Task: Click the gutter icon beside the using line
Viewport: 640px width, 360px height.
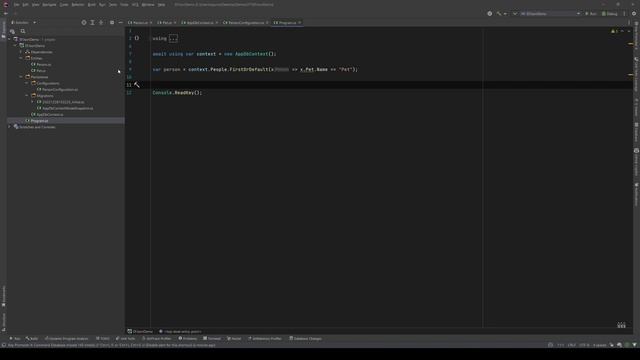Action: click(137, 38)
